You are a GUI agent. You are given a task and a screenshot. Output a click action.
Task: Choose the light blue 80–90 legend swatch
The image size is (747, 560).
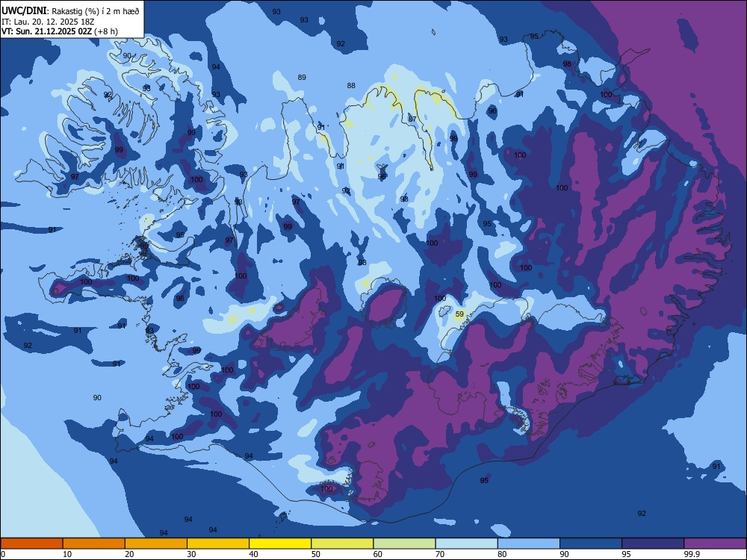(x=529, y=544)
